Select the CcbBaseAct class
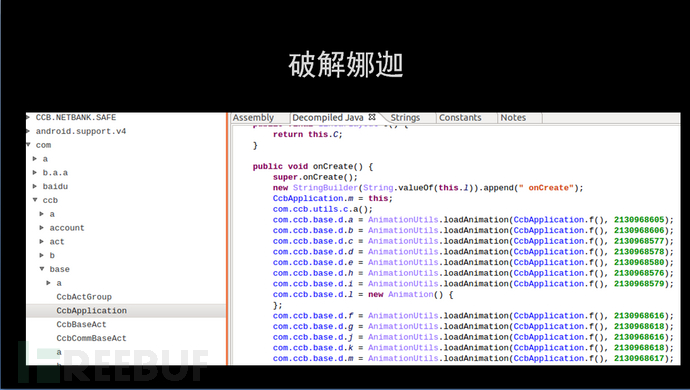Screen dimensions: 690x390 (81, 324)
